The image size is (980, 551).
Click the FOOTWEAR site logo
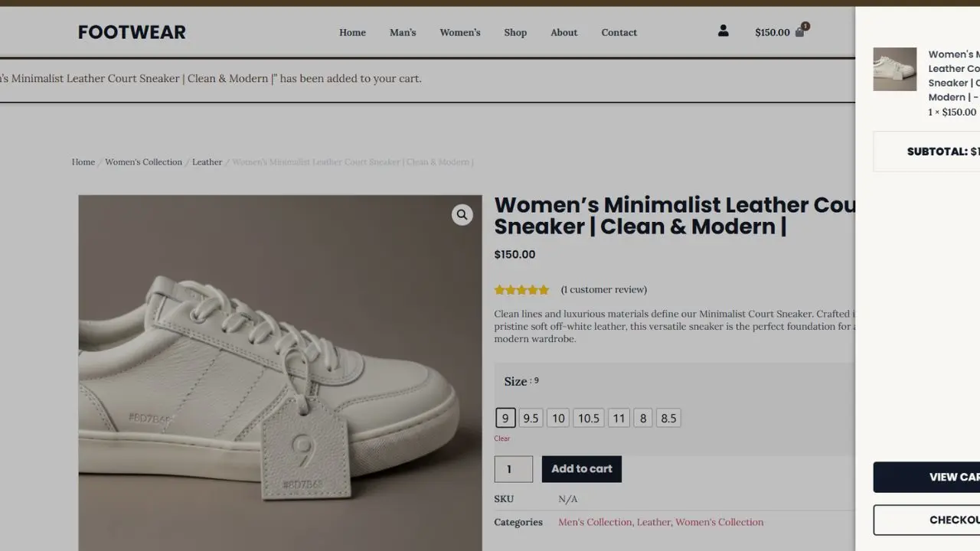click(132, 32)
